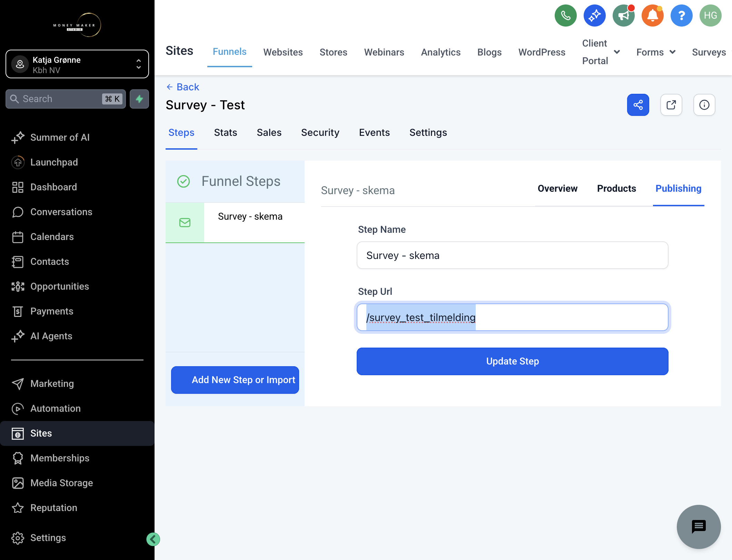The image size is (732, 560).
Task: Open the Overview tab of the step
Action: click(557, 188)
